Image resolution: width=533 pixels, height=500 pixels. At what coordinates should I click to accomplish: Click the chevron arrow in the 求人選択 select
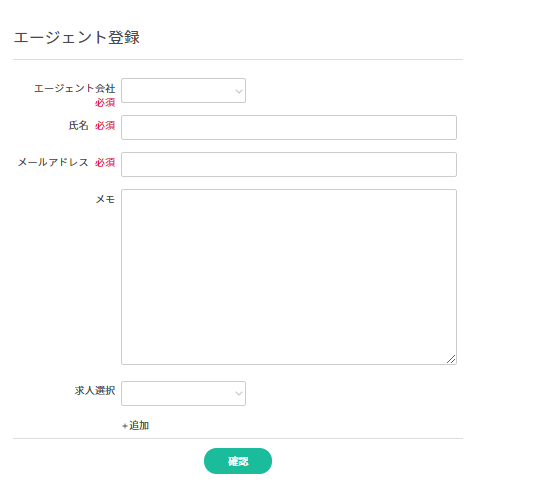click(239, 394)
